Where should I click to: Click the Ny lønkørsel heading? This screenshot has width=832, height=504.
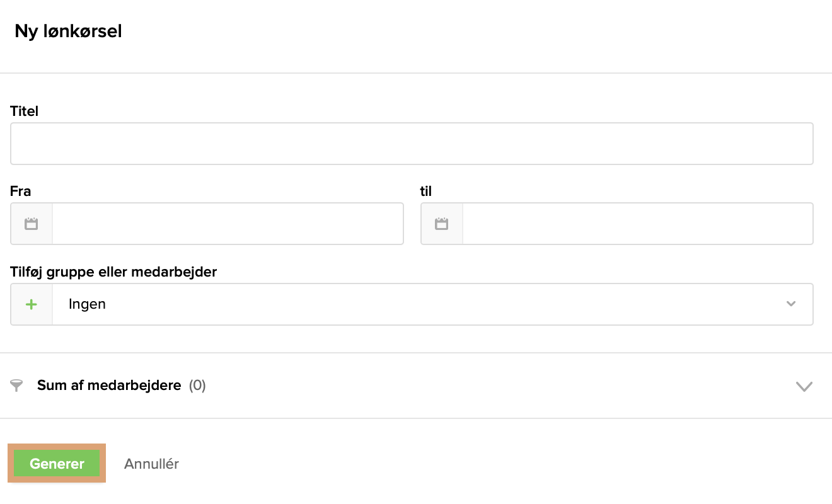click(68, 31)
